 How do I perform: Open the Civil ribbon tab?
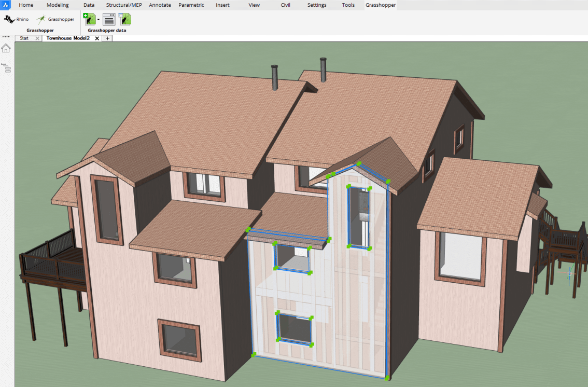point(285,5)
